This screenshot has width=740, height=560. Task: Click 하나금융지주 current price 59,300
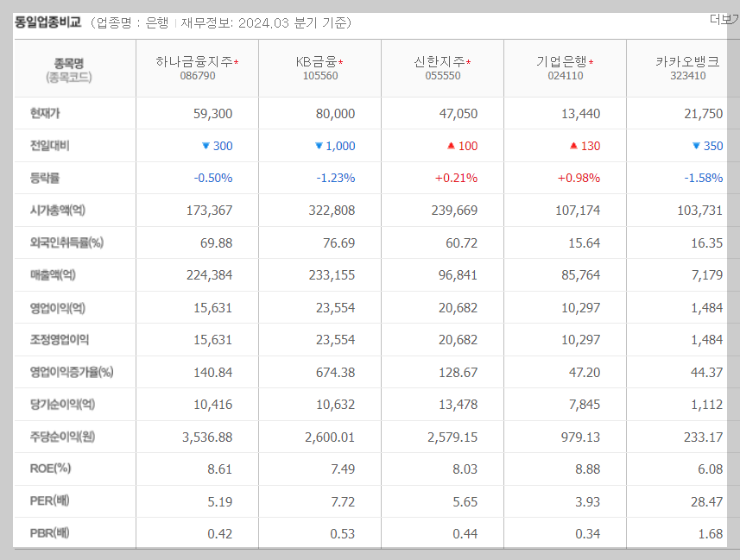coord(212,114)
